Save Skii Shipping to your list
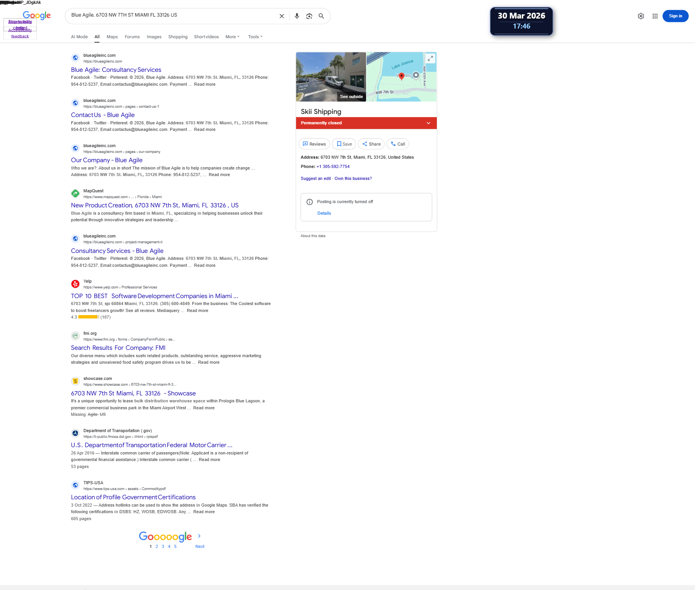Viewport: 700px width, 590px height. click(344, 144)
